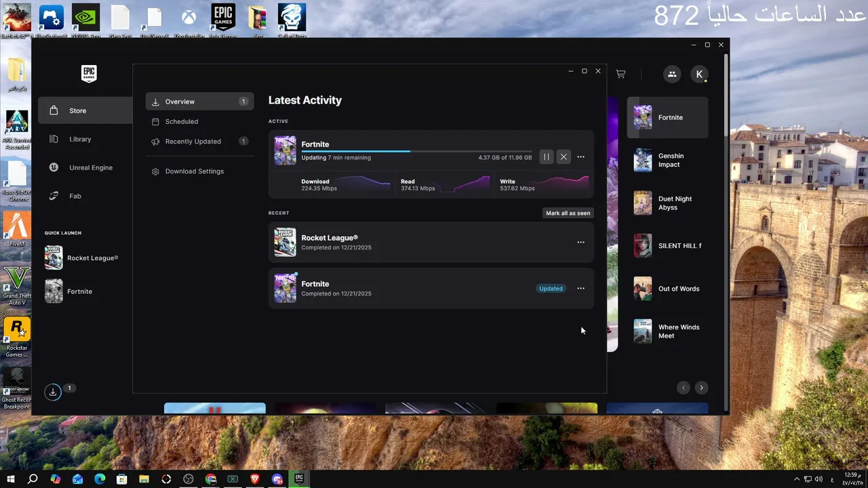Select Where Winds Meet in featured list

tap(667, 331)
